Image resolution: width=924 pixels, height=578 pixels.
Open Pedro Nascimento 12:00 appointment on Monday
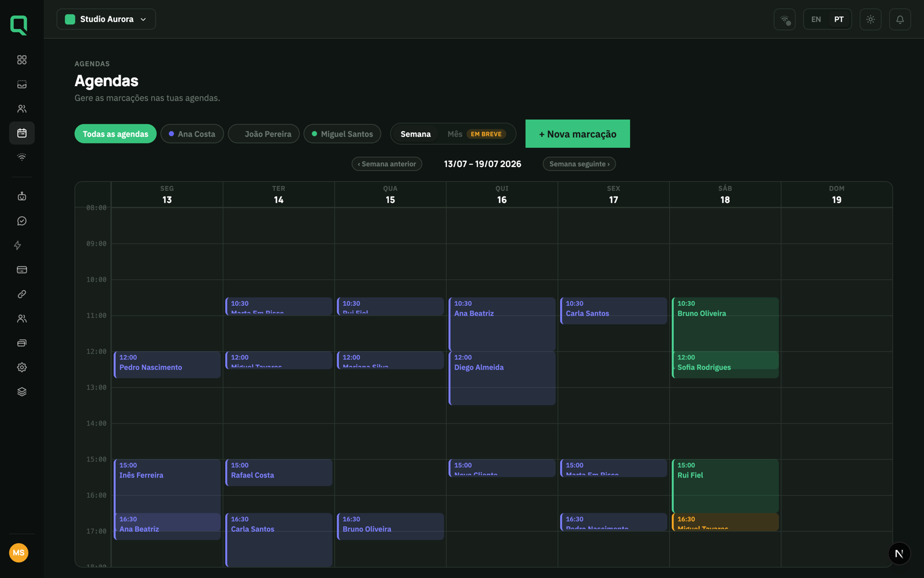click(x=167, y=365)
